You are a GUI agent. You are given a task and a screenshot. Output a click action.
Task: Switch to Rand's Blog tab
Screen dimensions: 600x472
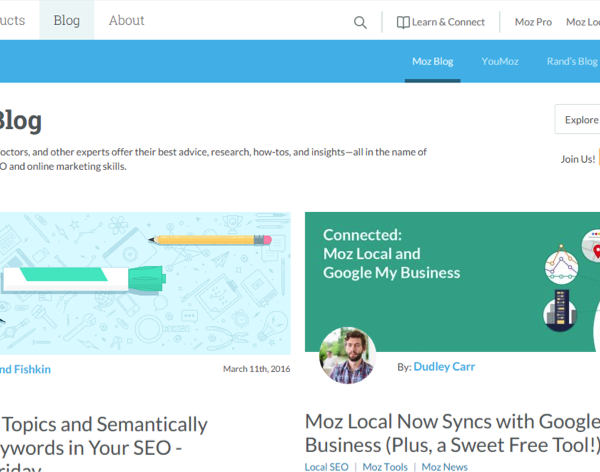coord(573,61)
